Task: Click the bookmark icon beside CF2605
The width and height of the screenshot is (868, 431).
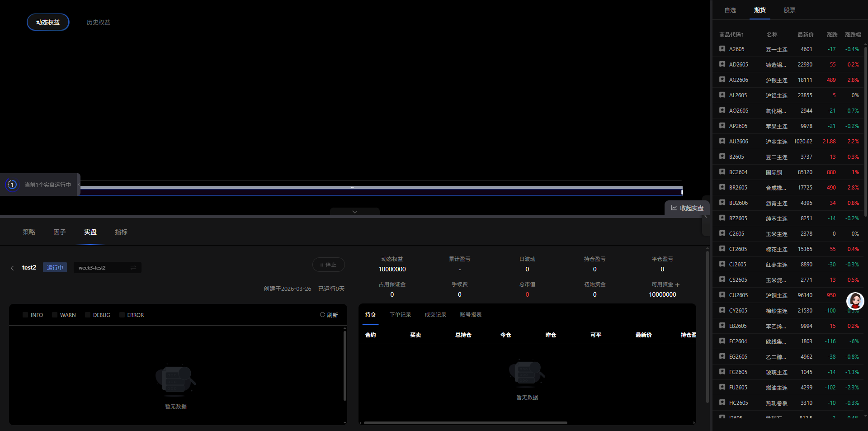Action: coord(722,249)
